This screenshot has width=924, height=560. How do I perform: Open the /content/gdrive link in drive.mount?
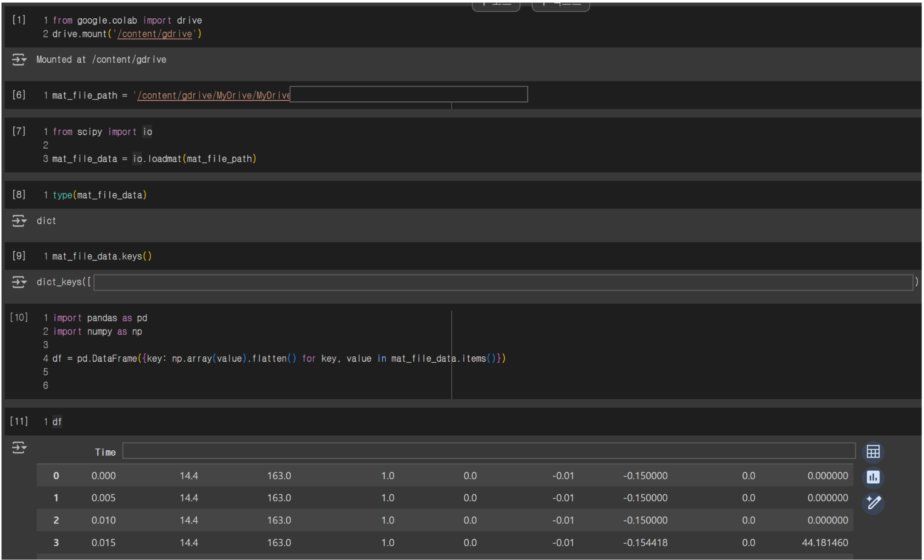click(155, 34)
